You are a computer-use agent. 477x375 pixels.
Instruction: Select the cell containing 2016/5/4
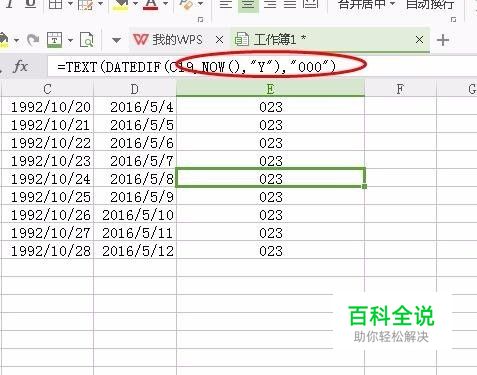click(135, 107)
